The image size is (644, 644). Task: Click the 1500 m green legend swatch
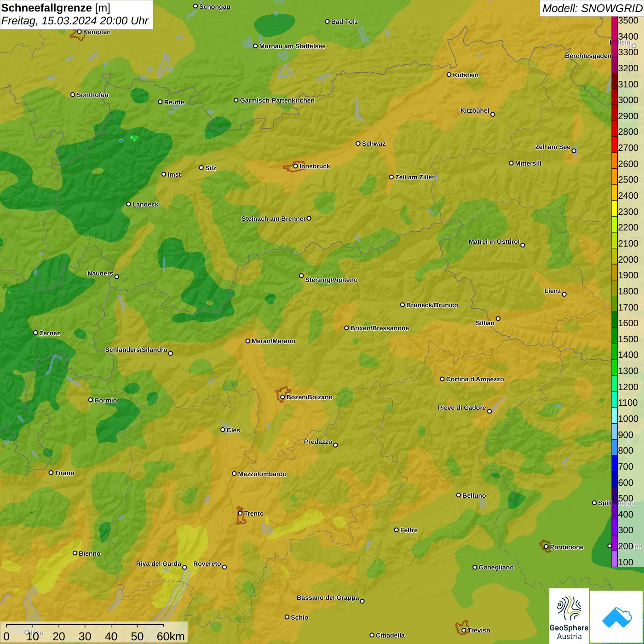click(x=615, y=336)
